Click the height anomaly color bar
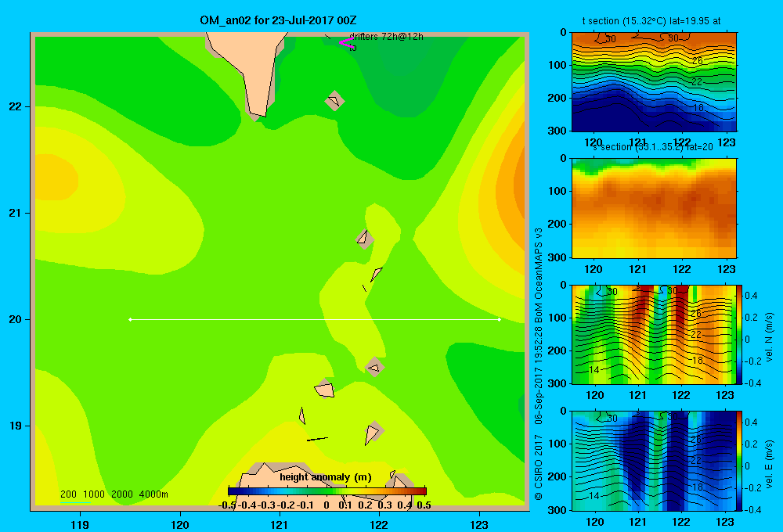The height and width of the screenshot is (532, 783). [327, 491]
